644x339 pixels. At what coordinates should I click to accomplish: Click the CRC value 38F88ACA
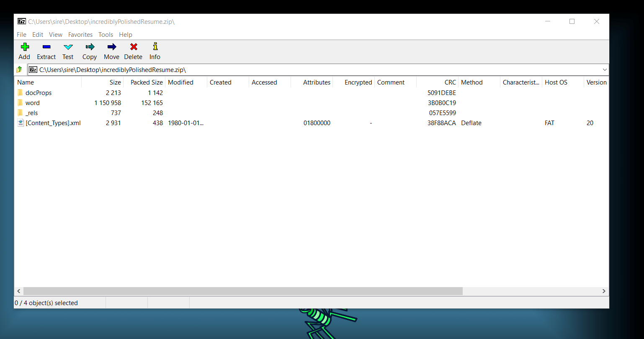click(442, 123)
